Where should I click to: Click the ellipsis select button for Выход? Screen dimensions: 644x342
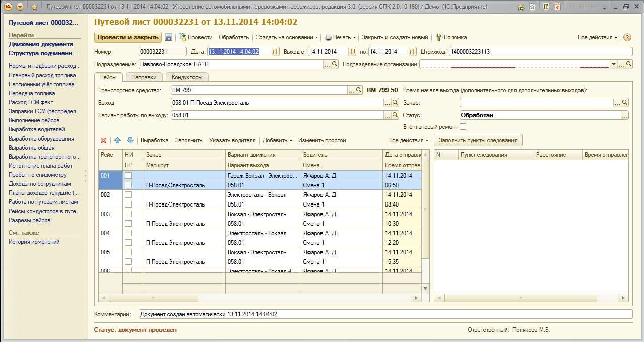[x=388, y=103]
